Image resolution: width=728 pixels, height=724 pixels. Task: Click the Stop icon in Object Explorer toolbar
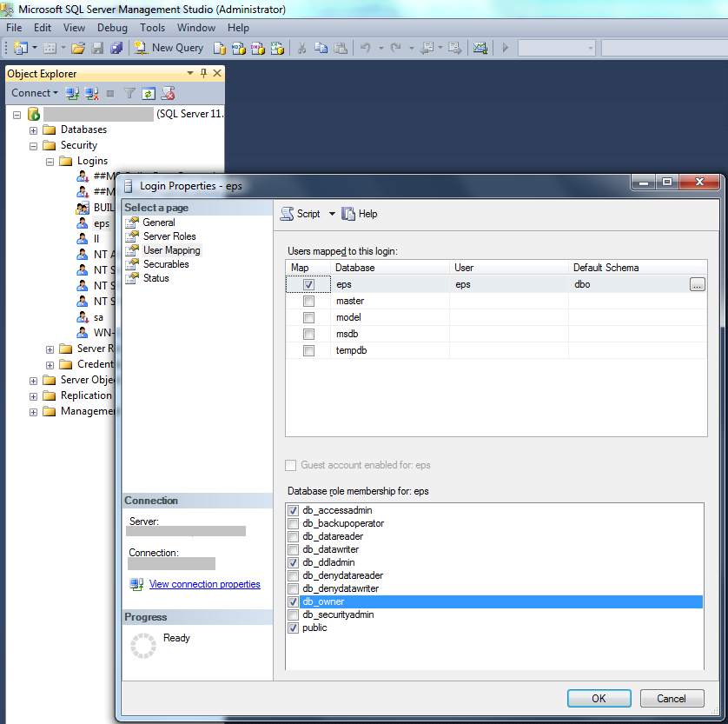click(x=110, y=94)
